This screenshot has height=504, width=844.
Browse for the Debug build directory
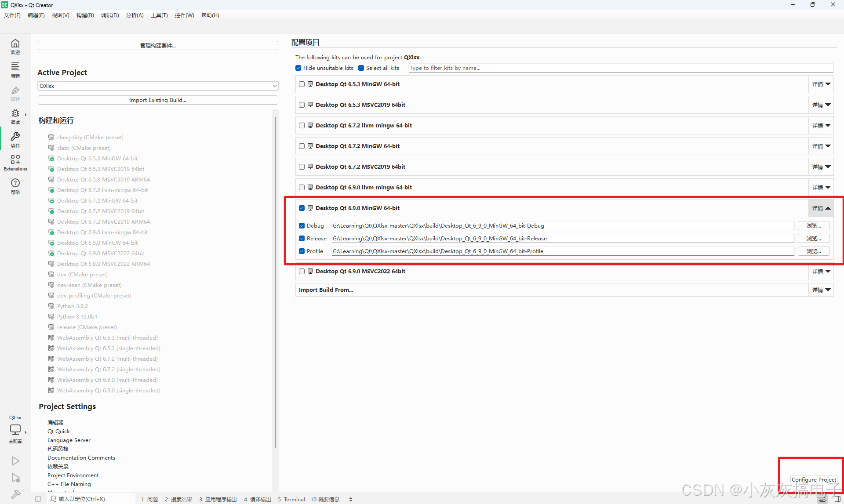[814, 226]
